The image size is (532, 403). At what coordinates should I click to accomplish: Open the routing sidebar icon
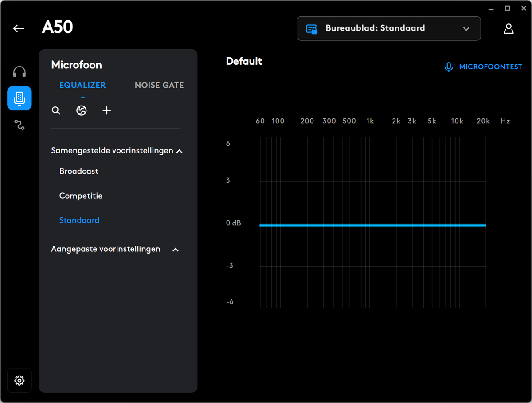[20, 125]
